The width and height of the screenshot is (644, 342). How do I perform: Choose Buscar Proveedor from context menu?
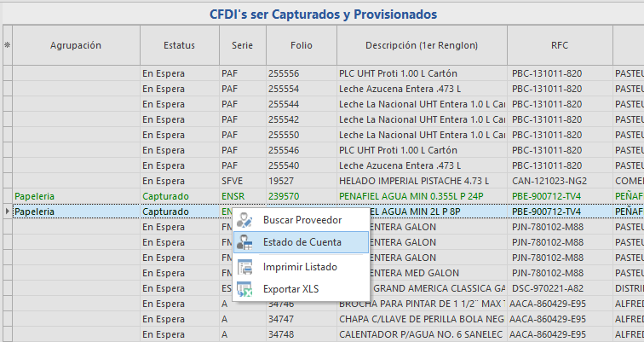302,220
